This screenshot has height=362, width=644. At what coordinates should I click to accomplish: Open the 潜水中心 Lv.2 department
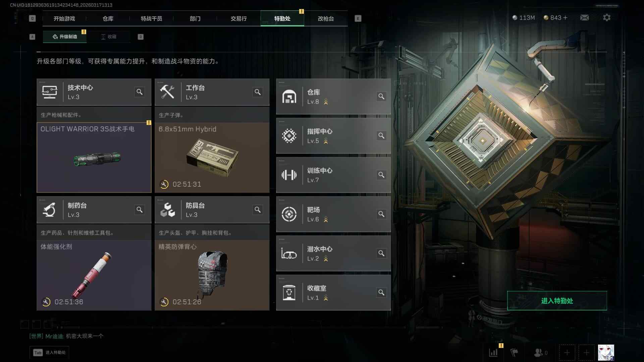333,253
